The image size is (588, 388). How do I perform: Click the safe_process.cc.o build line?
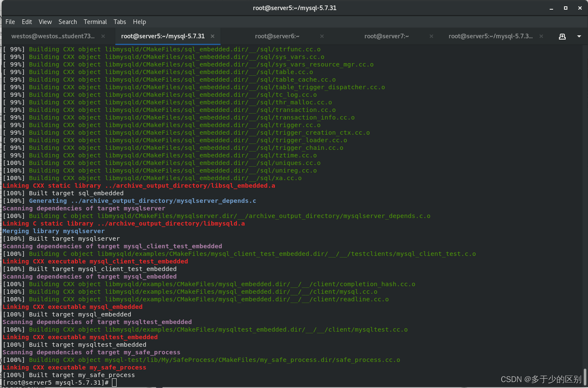point(201,360)
